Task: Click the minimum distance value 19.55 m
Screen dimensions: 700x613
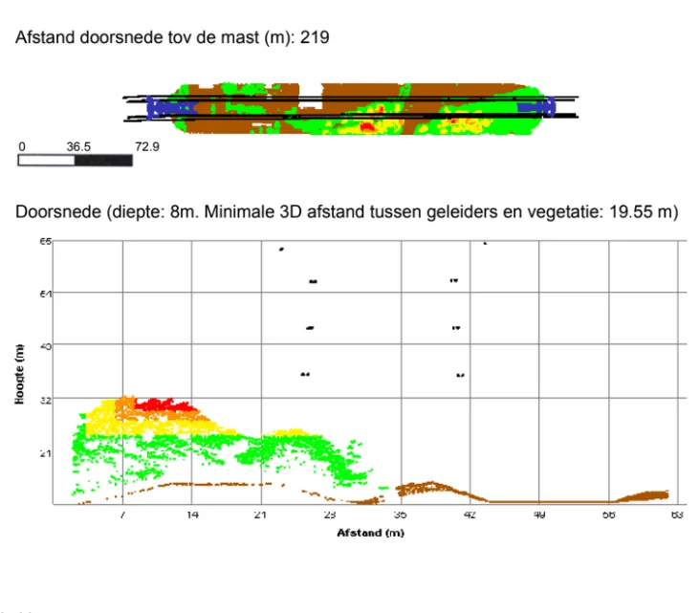Action: (644, 211)
